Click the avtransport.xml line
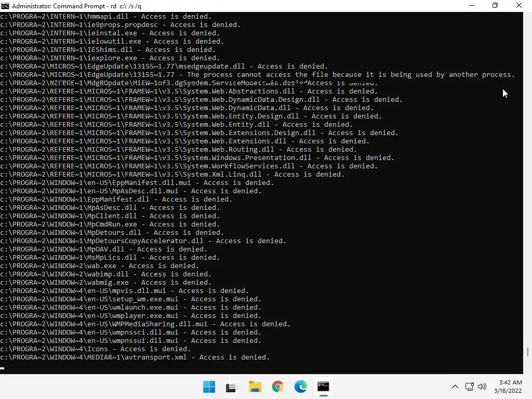The image size is (532, 399). [135, 357]
